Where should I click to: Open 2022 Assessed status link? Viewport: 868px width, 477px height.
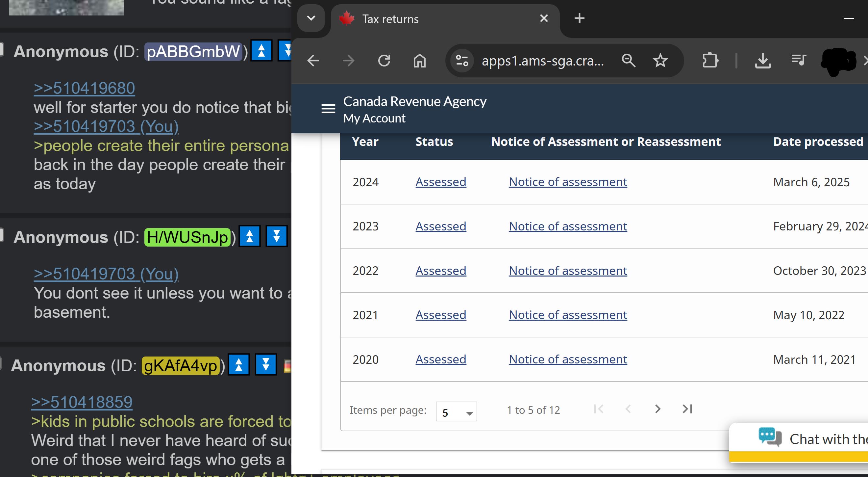coord(441,271)
